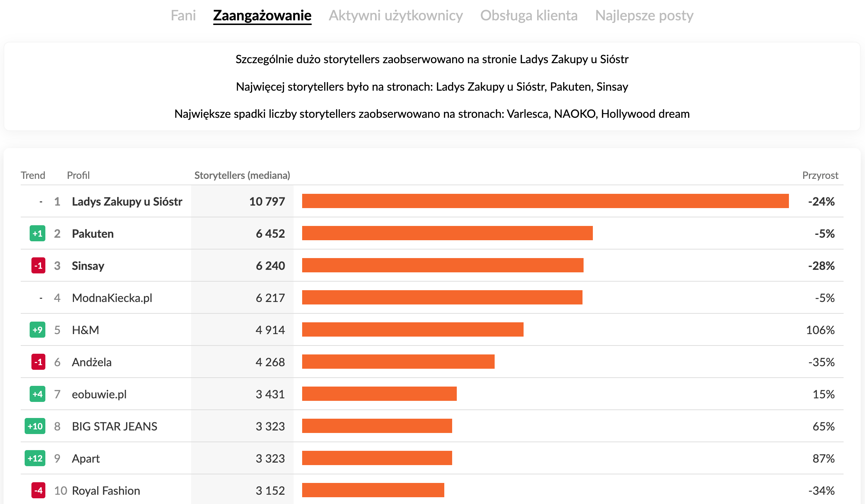Screen dimensions: 865x504
Task: Click the +9 trend badge for H&M
Action: tap(37, 330)
